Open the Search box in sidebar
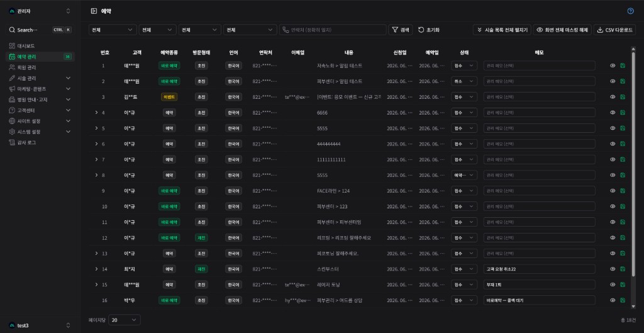This screenshot has width=644, height=333. click(x=40, y=30)
